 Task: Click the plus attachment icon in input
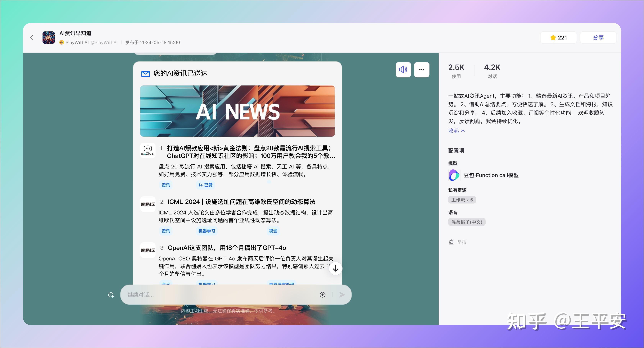[x=323, y=295]
